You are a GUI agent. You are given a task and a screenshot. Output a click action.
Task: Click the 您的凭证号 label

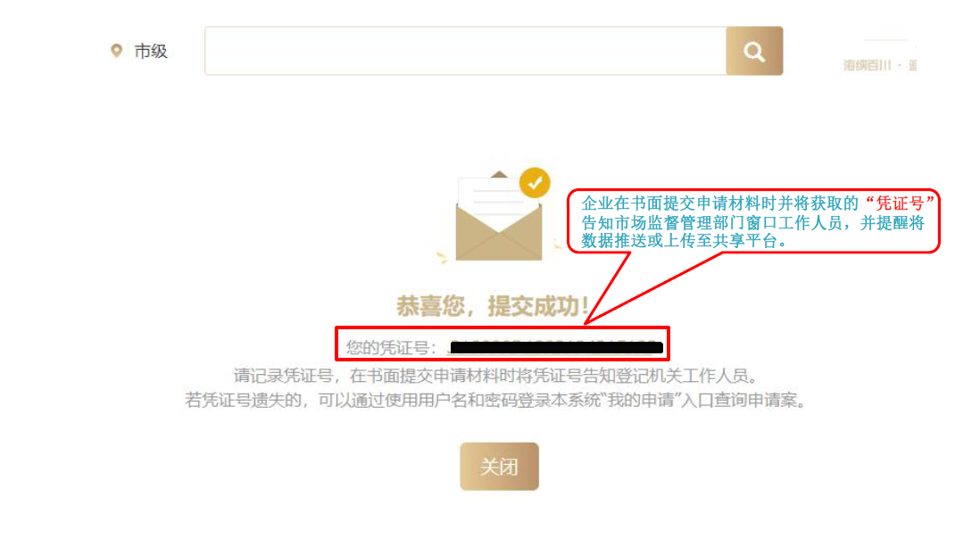click(391, 348)
